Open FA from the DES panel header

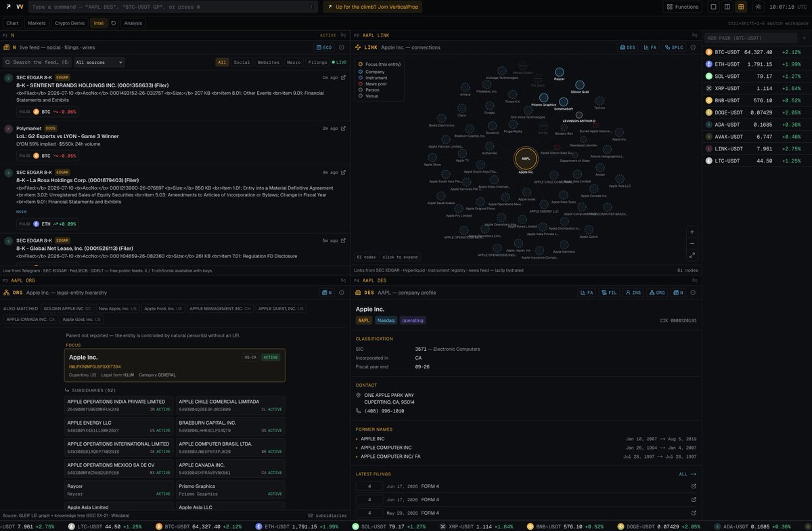click(587, 293)
